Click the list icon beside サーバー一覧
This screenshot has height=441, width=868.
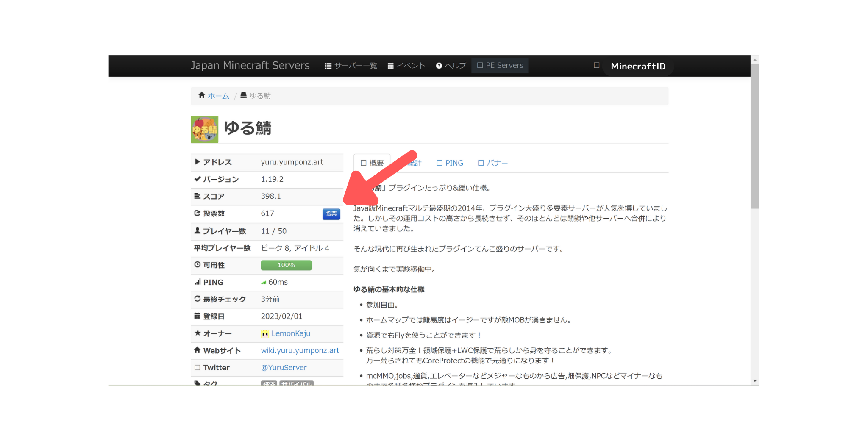pos(328,66)
